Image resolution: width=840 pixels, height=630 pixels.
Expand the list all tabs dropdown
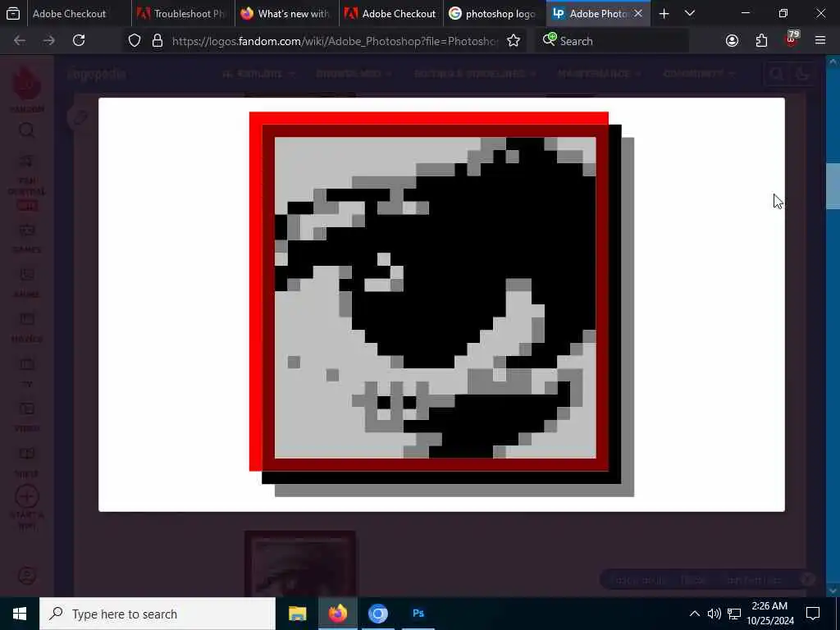coord(690,13)
